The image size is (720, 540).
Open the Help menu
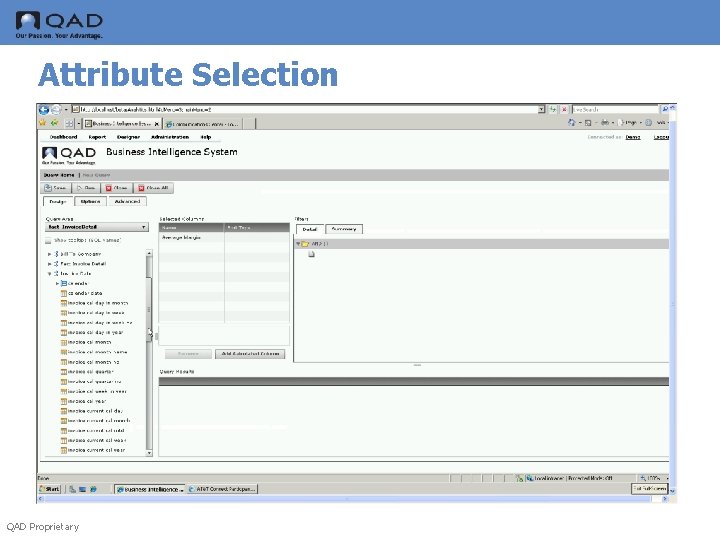(206, 137)
